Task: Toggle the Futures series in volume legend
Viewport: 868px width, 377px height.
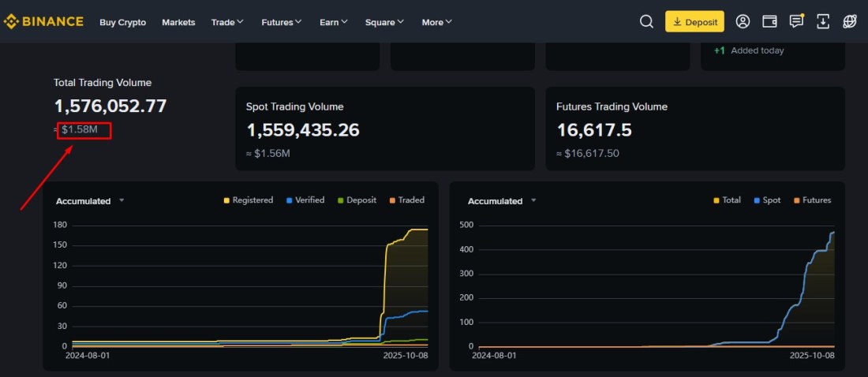Action: point(811,200)
